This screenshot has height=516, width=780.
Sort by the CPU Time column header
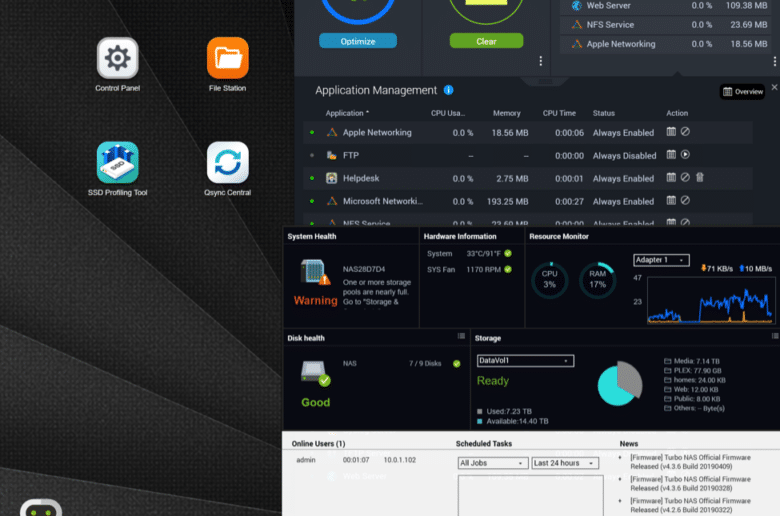pos(559,113)
